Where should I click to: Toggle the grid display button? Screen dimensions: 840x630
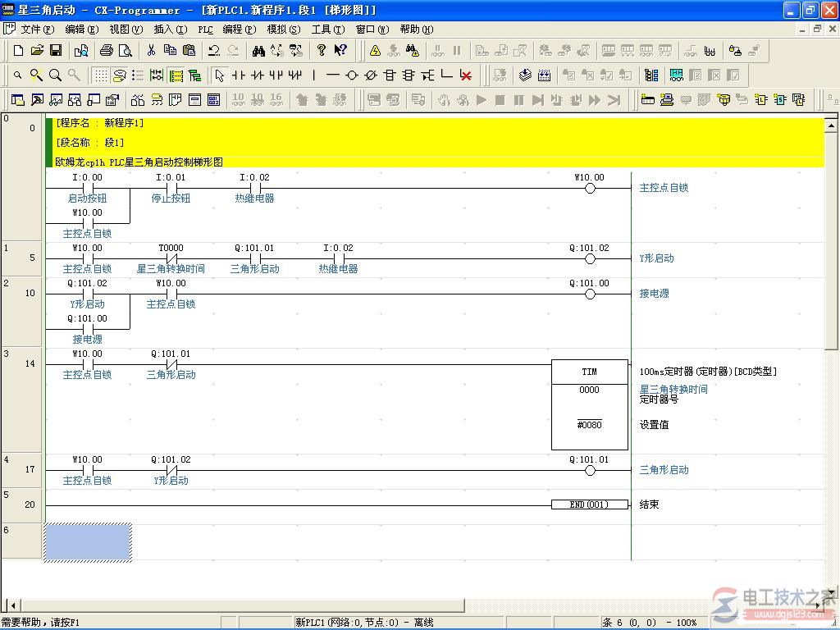(100, 75)
